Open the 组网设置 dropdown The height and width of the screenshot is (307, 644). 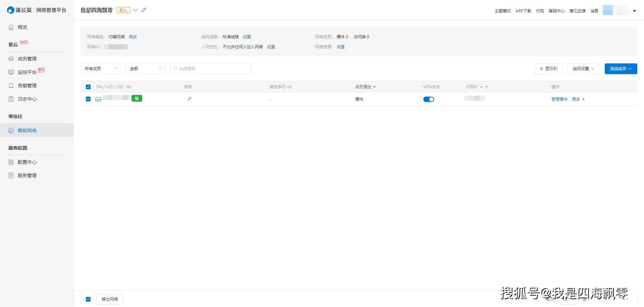coord(583,68)
